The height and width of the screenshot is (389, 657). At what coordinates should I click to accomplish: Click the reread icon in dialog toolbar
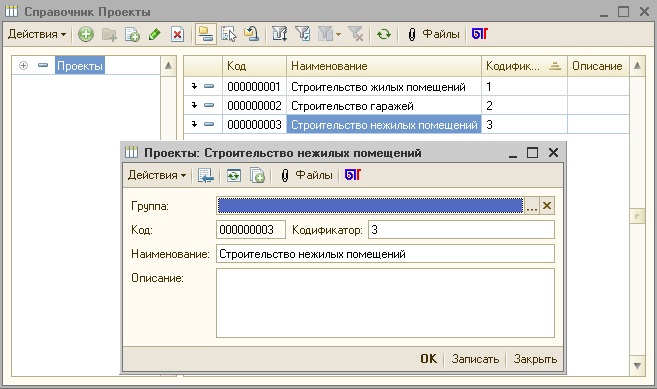(x=233, y=175)
